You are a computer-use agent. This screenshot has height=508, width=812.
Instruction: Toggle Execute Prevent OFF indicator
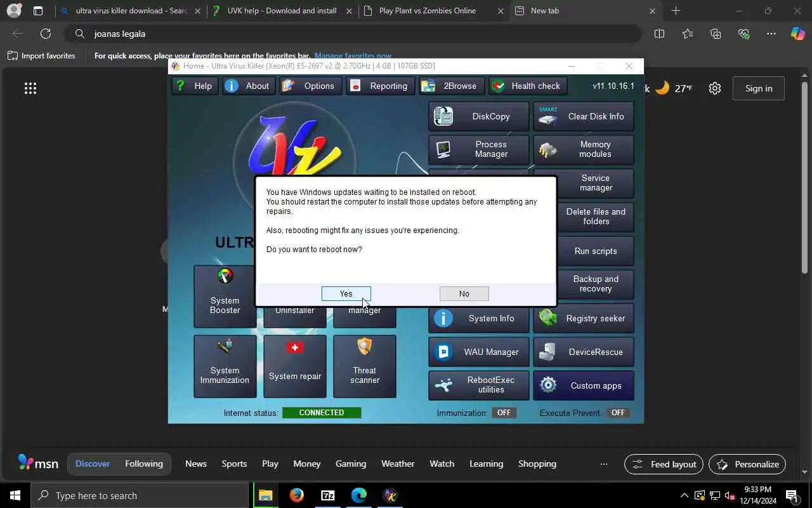tap(618, 413)
